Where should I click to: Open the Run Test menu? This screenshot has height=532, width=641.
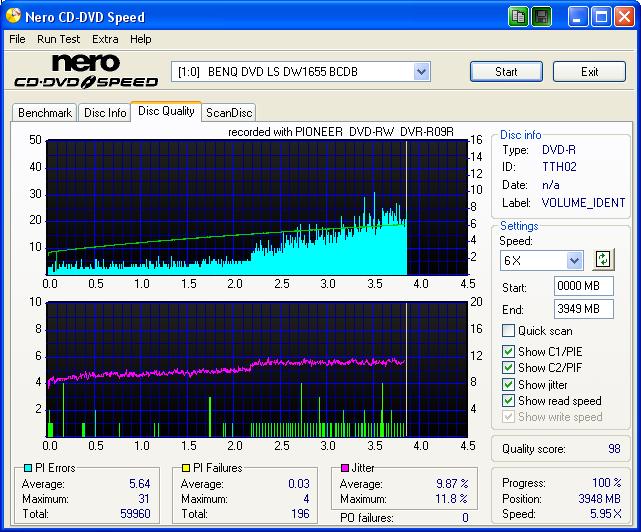tap(59, 39)
